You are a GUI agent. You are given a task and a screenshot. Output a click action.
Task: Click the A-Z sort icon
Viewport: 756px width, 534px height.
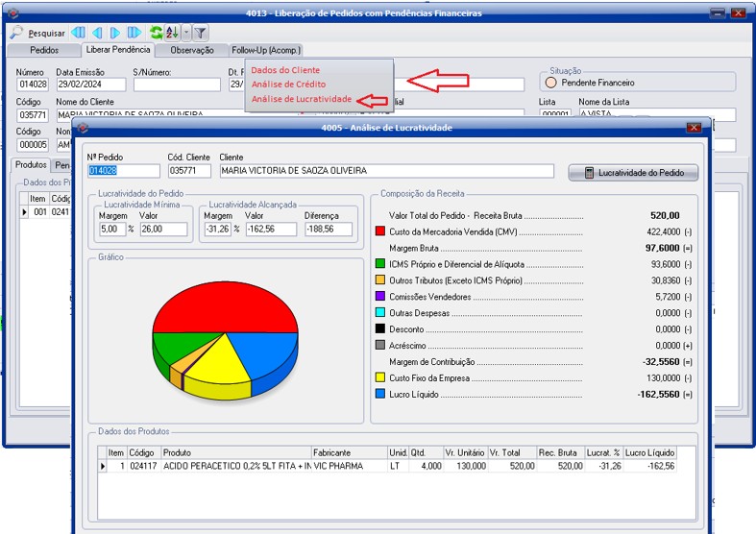(x=172, y=33)
